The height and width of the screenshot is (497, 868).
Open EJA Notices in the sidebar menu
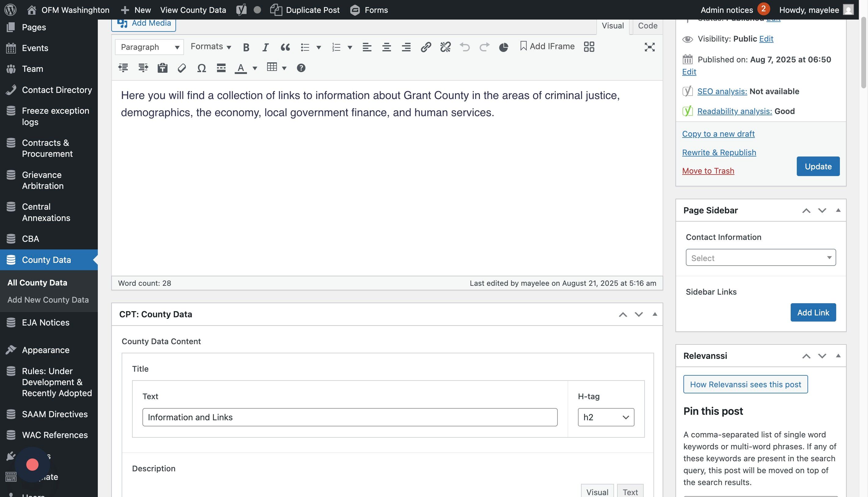[46, 322]
